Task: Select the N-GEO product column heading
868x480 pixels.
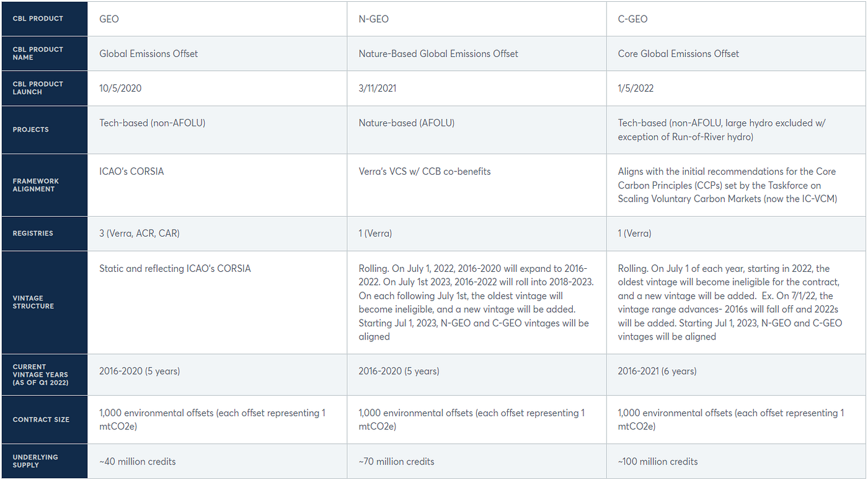Action: click(477, 19)
